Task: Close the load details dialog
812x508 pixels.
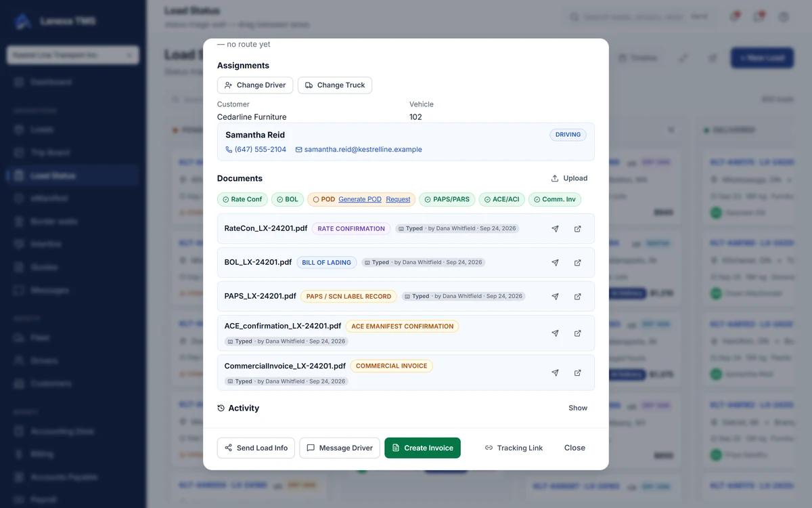Action: coord(574,448)
